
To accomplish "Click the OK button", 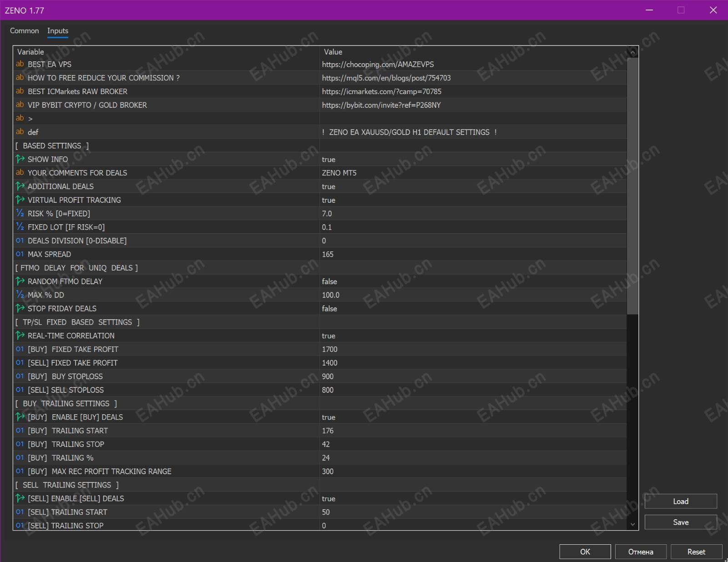I will 585,552.
